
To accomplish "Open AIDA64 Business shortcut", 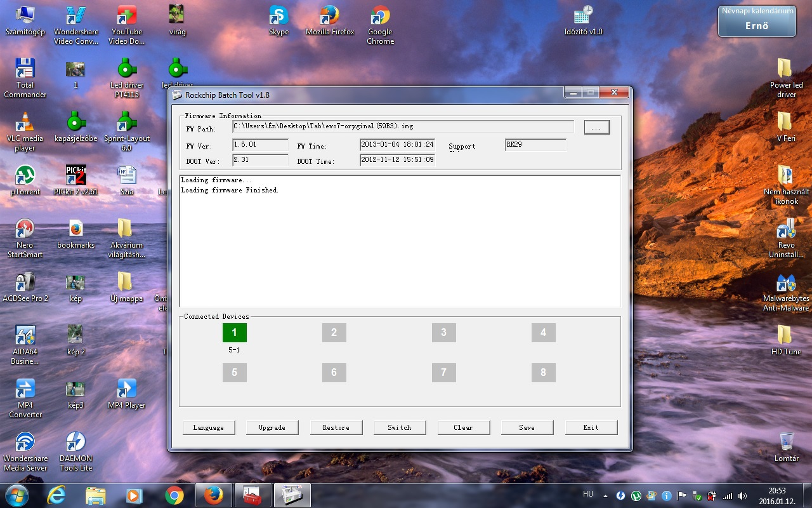I will (25, 345).
